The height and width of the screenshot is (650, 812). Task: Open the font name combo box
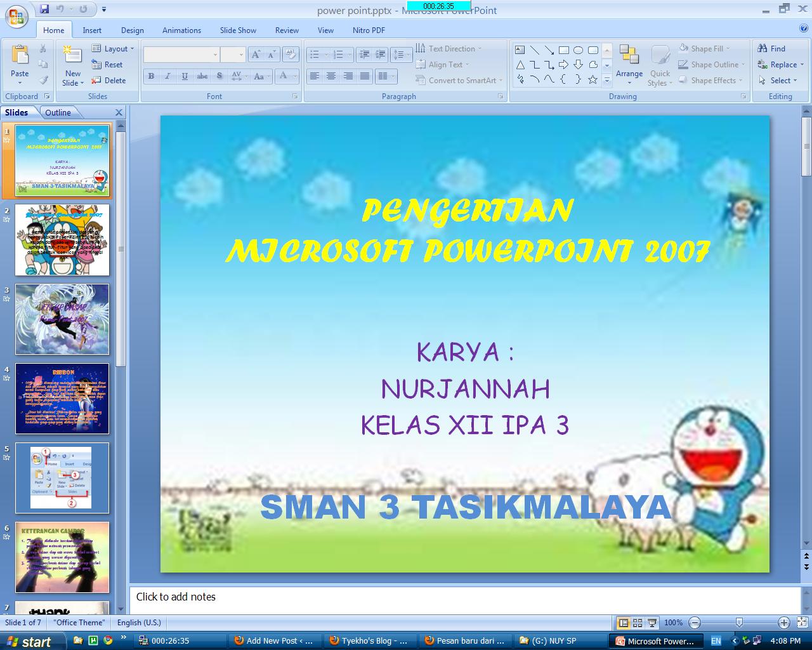pyautogui.click(x=181, y=55)
